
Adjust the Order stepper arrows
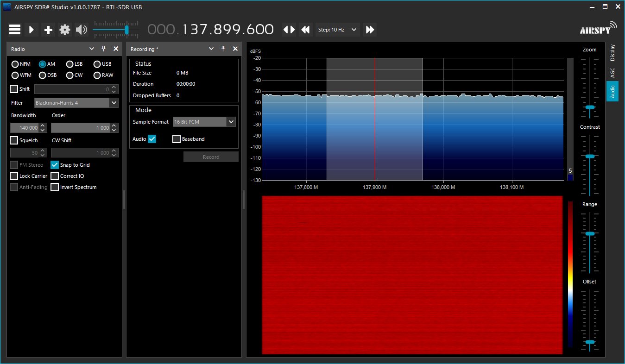point(115,128)
